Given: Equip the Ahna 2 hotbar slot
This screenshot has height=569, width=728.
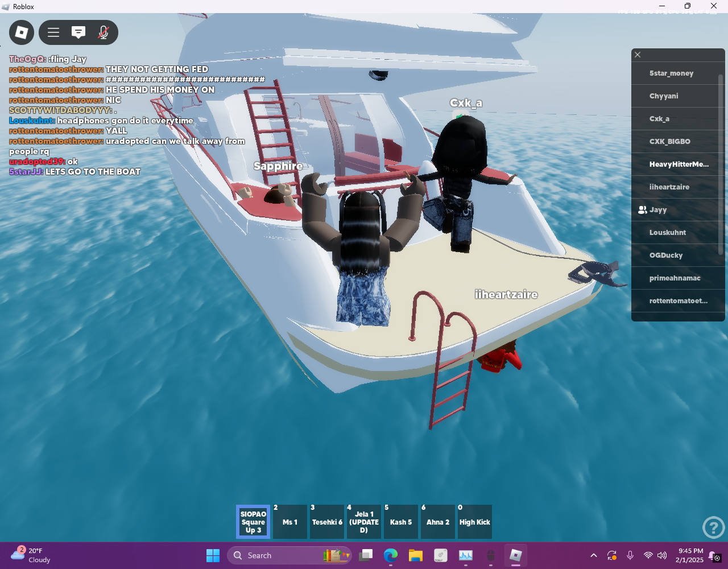Looking at the screenshot, I should 438,522.
